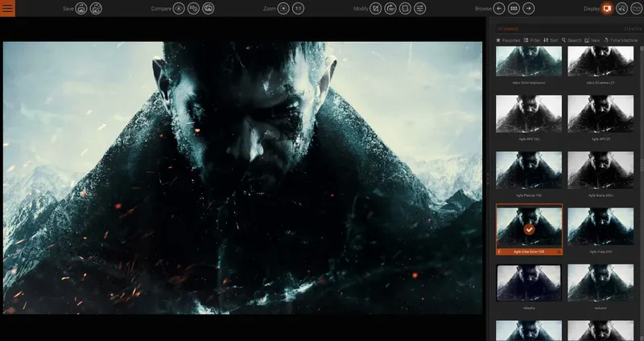Apply the Agfa APX 25 preset
Screen dimensions: 644x341
[x=601, y=113]
